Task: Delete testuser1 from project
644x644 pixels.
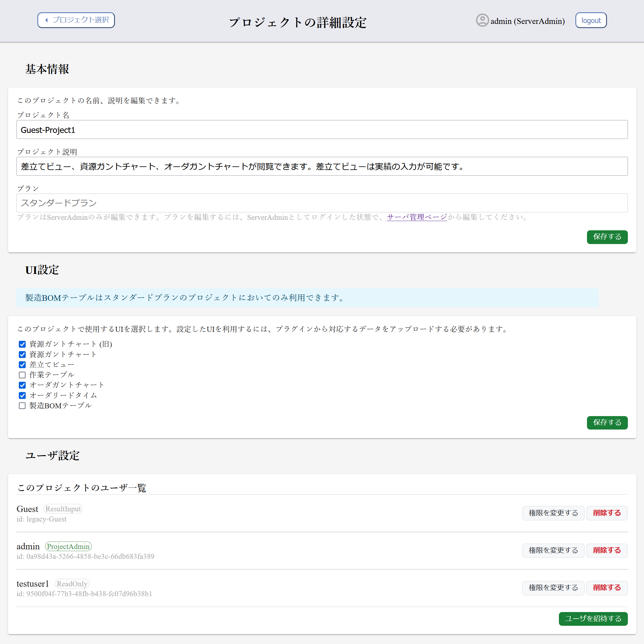Action: coord(607,588)
